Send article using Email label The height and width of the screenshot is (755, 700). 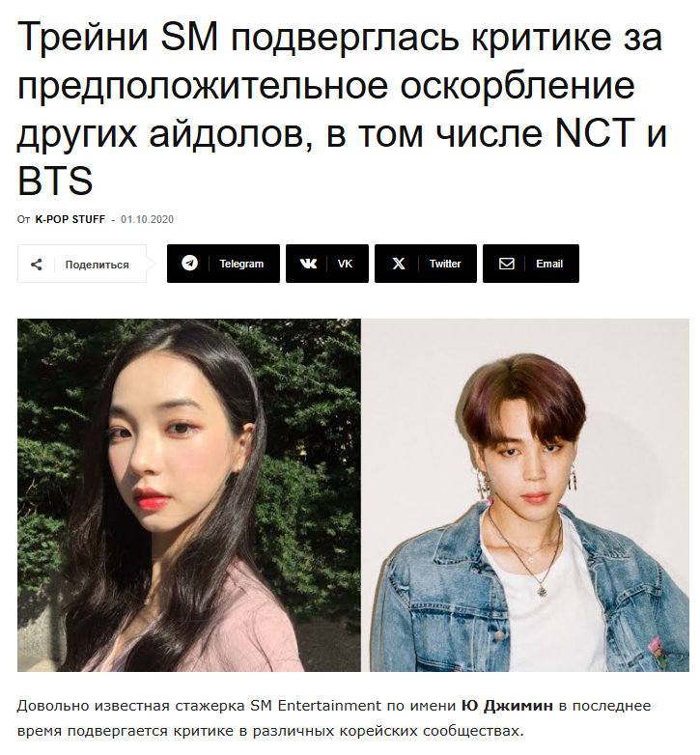[549, 264]
